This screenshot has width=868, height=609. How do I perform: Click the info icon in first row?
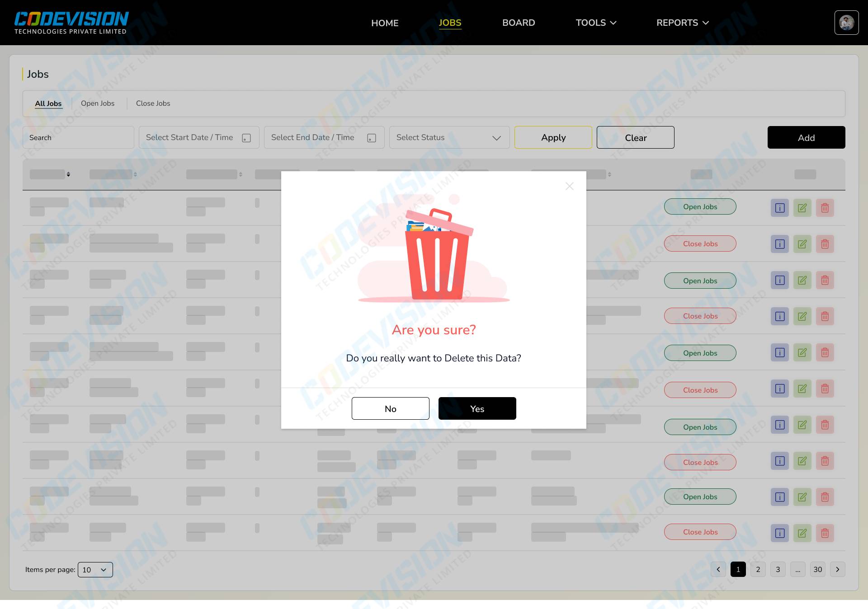pos(779,208)
